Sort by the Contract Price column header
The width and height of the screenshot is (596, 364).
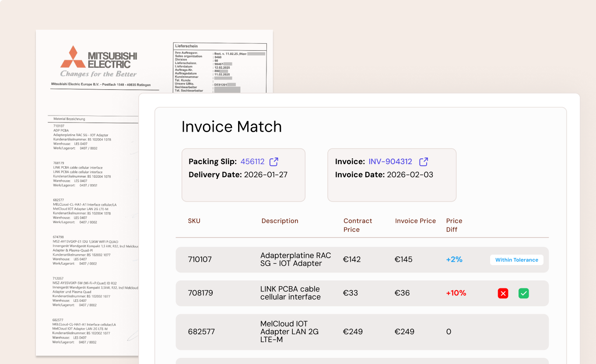coord(358,225)
